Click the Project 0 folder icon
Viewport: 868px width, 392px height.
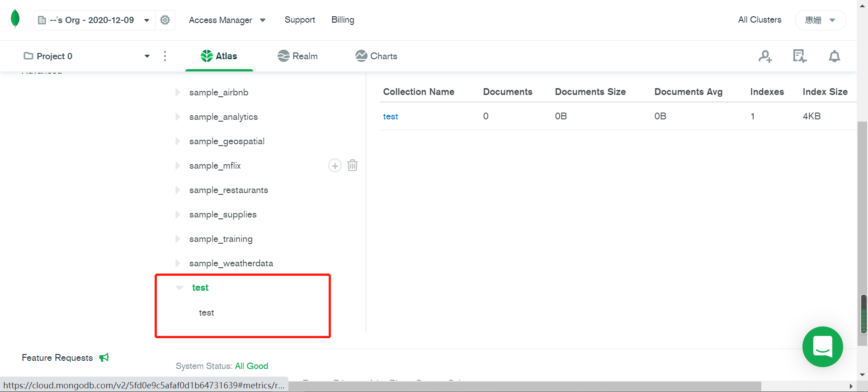[x=28, y=56]
